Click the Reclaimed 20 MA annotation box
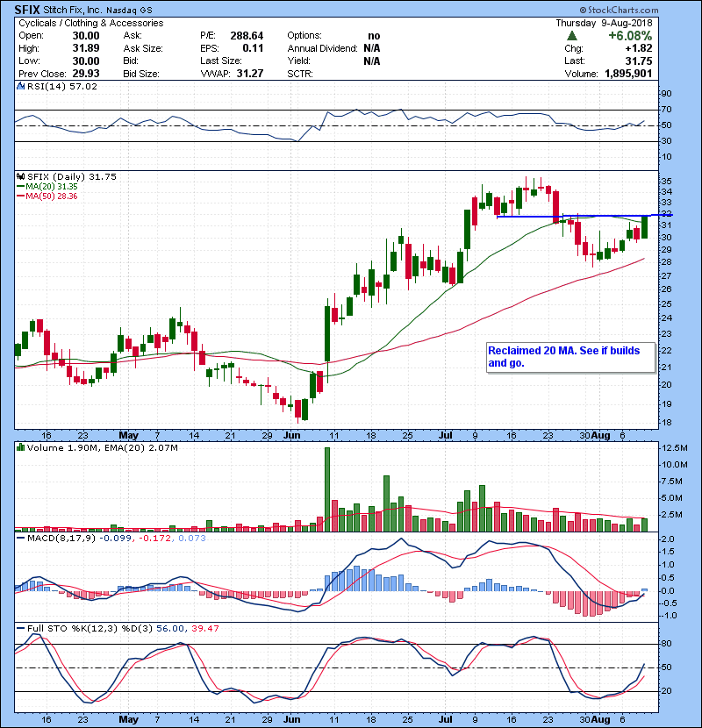Screen dimensions: 702x728 tap(571, 358)
